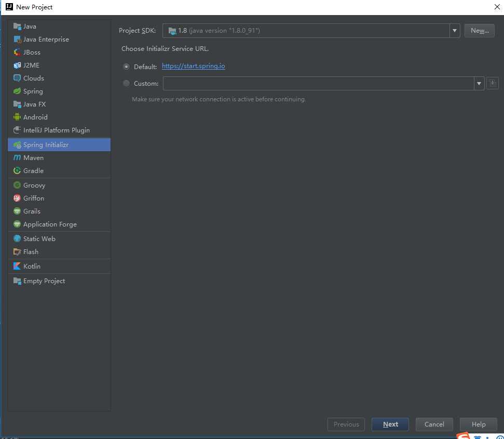Open the Project SDK dropdown arrow
Image resolution: width=504 pixels, height=439 pixels.
point(455,31)
